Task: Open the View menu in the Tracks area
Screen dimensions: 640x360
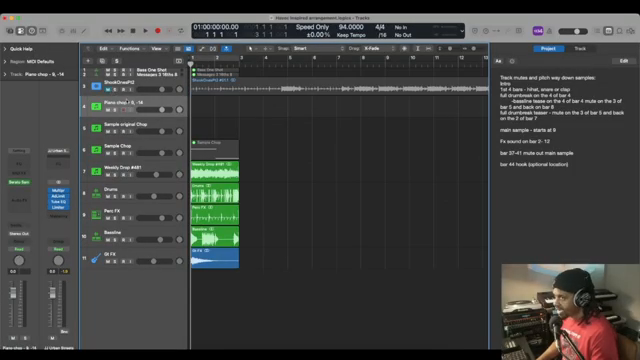Action: [x=159, y=49]
